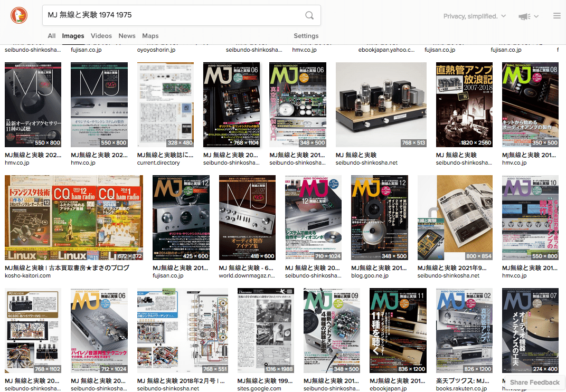This screenshot has height=392, width=566.
Task: Click the kosho-kaitori.com source link
Action: coord(27,275)
